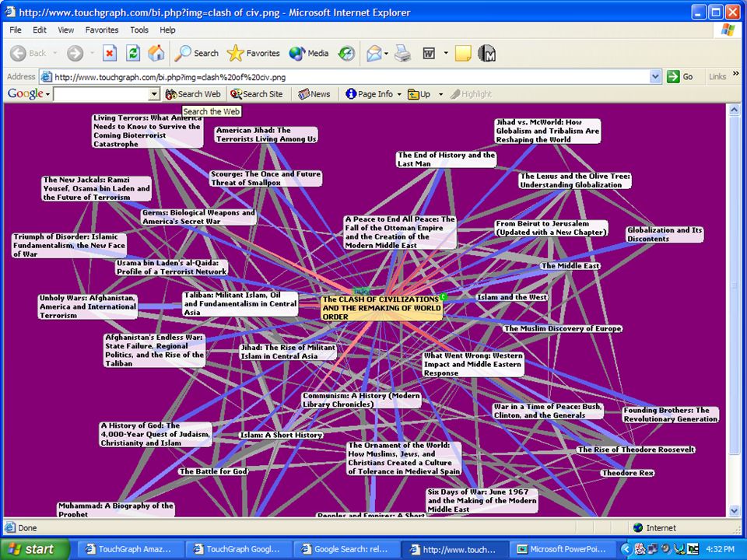This screenshot has width=747, height=560.
Task: Stop page loading with the red X icon
Action: pos(110,54)
